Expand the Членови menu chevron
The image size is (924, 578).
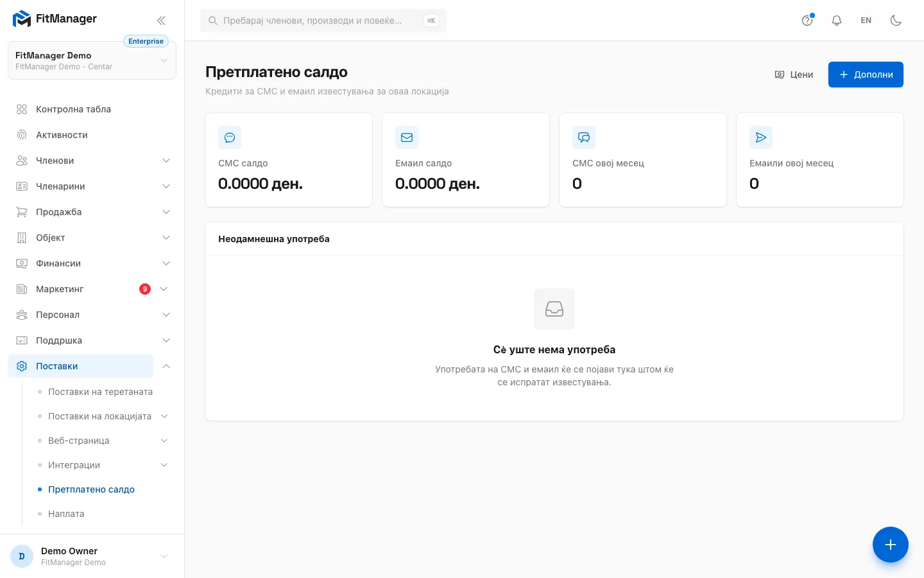166,161
